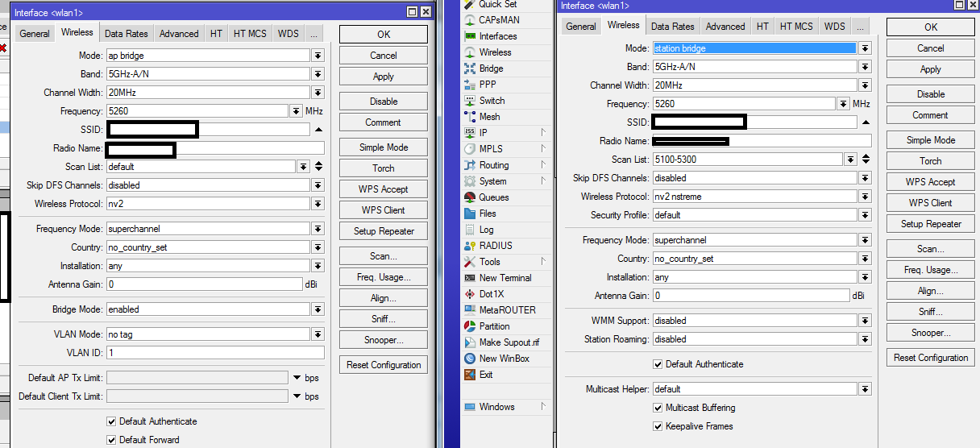Open the Dot1X menu icon
The height and width of the screenshot is (448, 980).
tap(471, 294)
